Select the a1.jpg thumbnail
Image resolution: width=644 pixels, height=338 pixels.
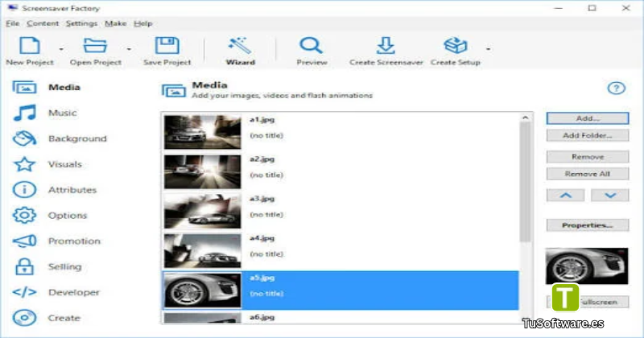pos(203,132)
